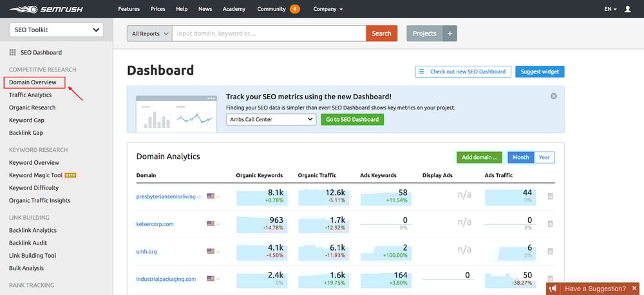This screenshot has width=644, height=295.
Task: Open Community in top navigation
Action: 271,9
